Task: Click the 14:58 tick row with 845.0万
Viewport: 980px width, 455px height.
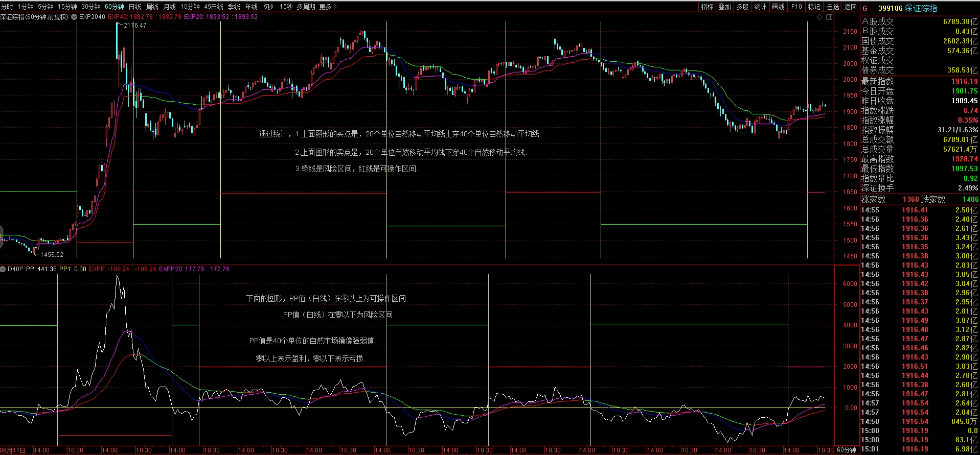Action: (920, 421)
